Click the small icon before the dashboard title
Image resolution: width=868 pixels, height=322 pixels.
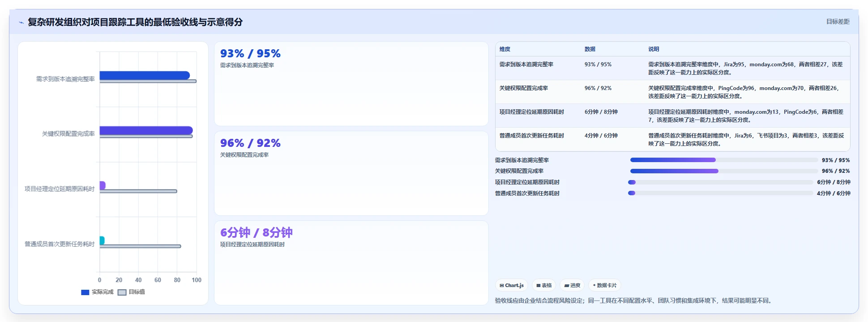point(21,22)
